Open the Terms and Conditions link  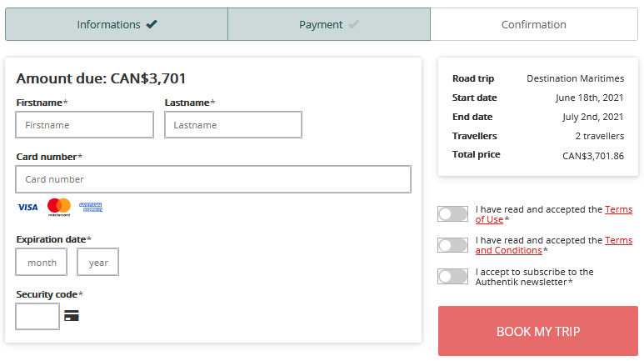pos(554,245)
